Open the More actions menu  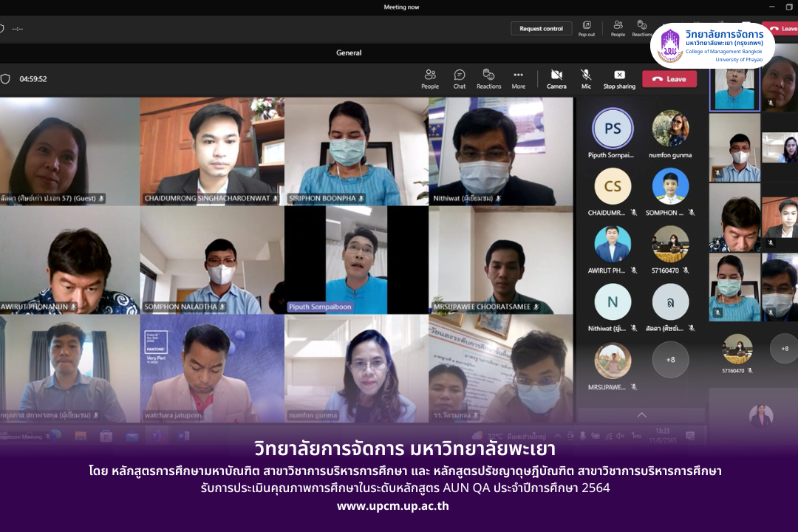coord(519,79)
